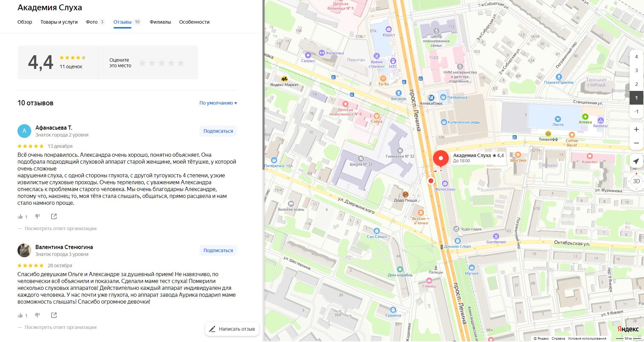Viewport: 644px width, 342px height.
Task: Toggle 3D map view
Action: (x=636, y=181)
